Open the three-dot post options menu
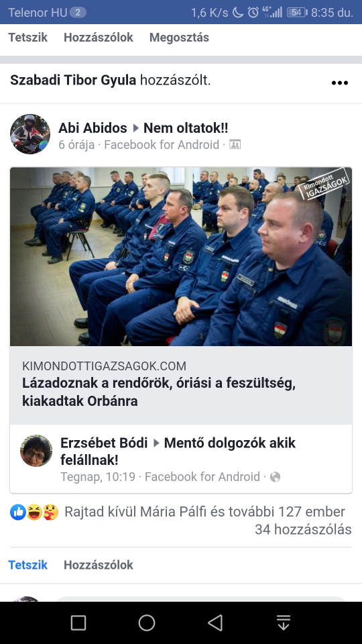This screenshot has width=362, height=644. (x=339, y=83)
